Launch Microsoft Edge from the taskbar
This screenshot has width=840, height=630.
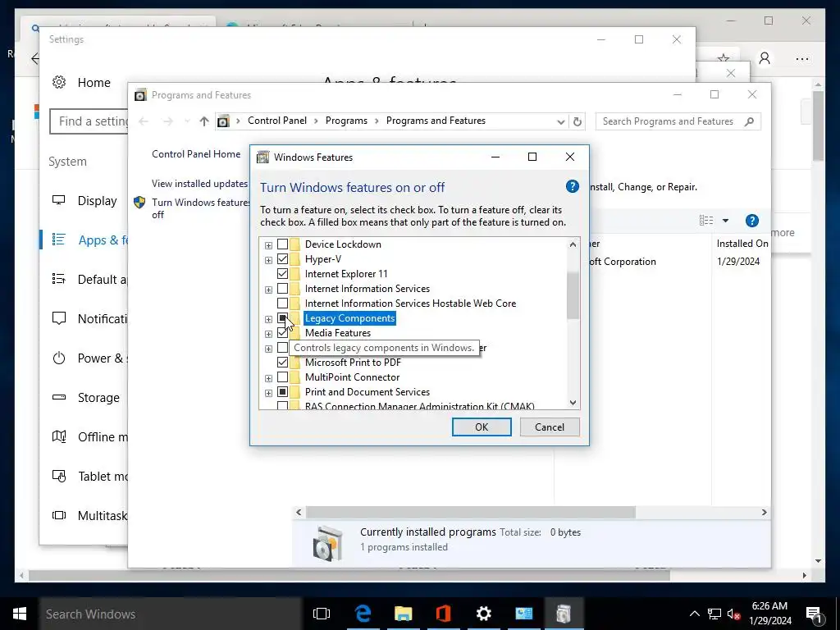(363, 614)
